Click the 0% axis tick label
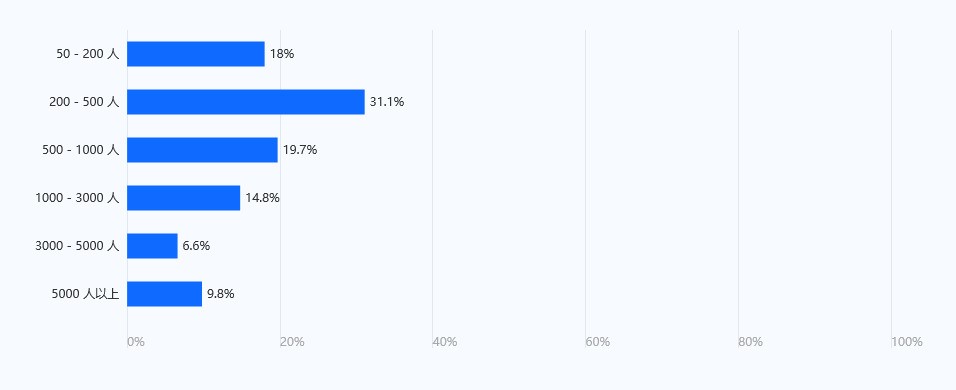This screenshot has width=956, height=390. (136, 342)
